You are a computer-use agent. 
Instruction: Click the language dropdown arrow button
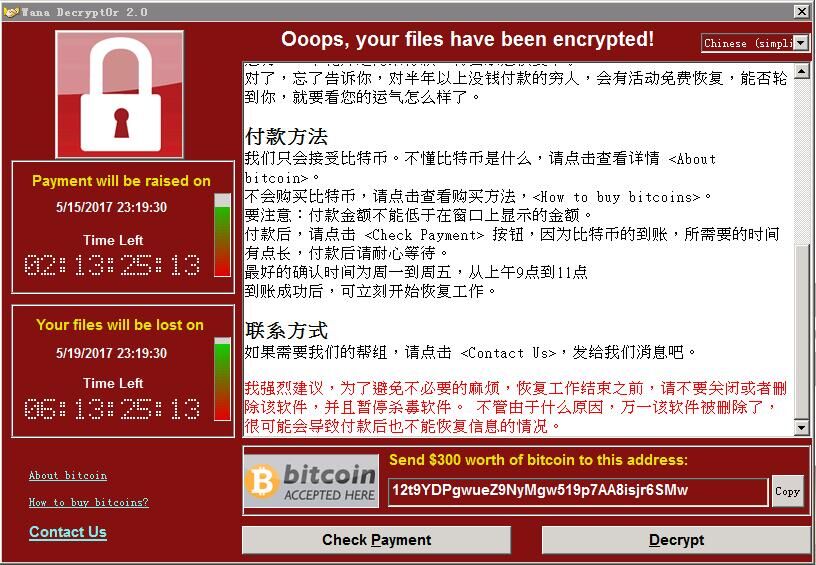click(801, 43)
